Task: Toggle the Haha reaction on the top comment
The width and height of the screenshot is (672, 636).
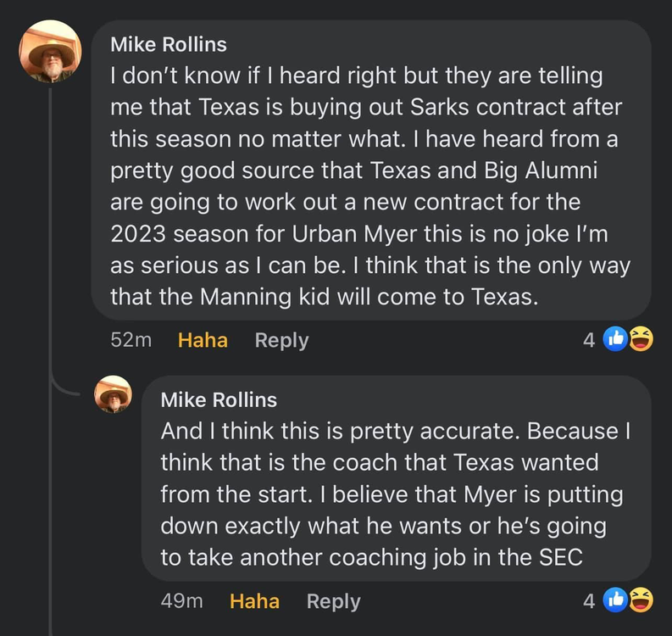Action: (203, 340)
